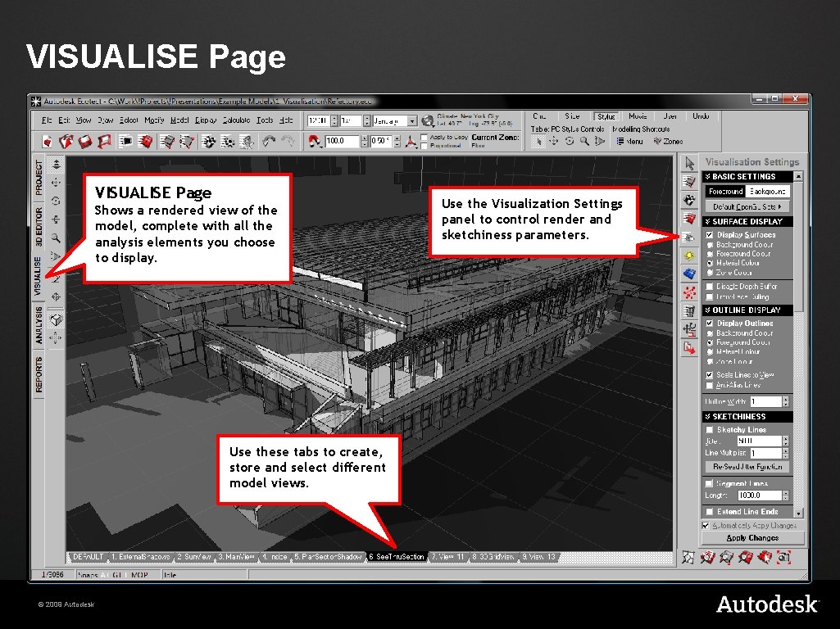Toggle the Sketchy Lines option
Screen dimensions: 840x629
tap(708, 430)
